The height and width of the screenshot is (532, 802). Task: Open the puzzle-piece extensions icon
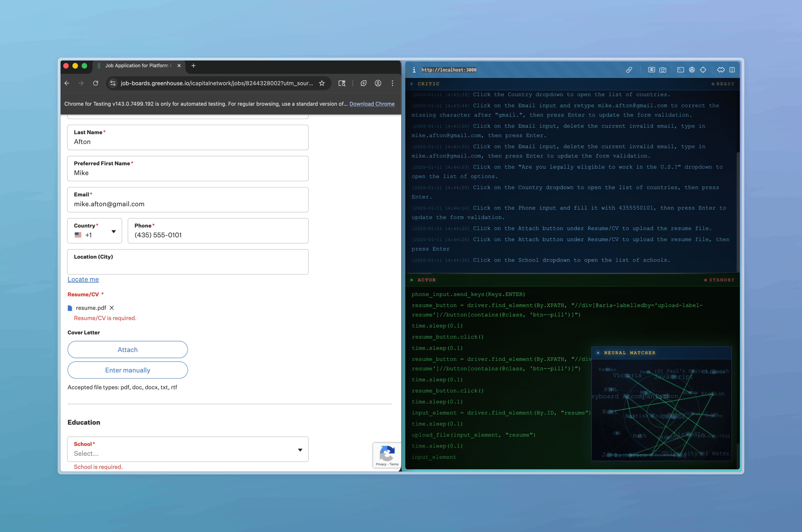pos(721,70)
